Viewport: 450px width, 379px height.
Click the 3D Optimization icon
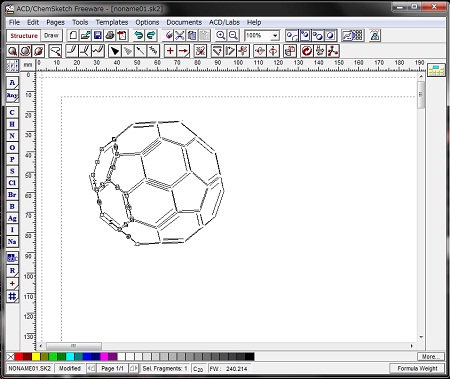point(333,51)
